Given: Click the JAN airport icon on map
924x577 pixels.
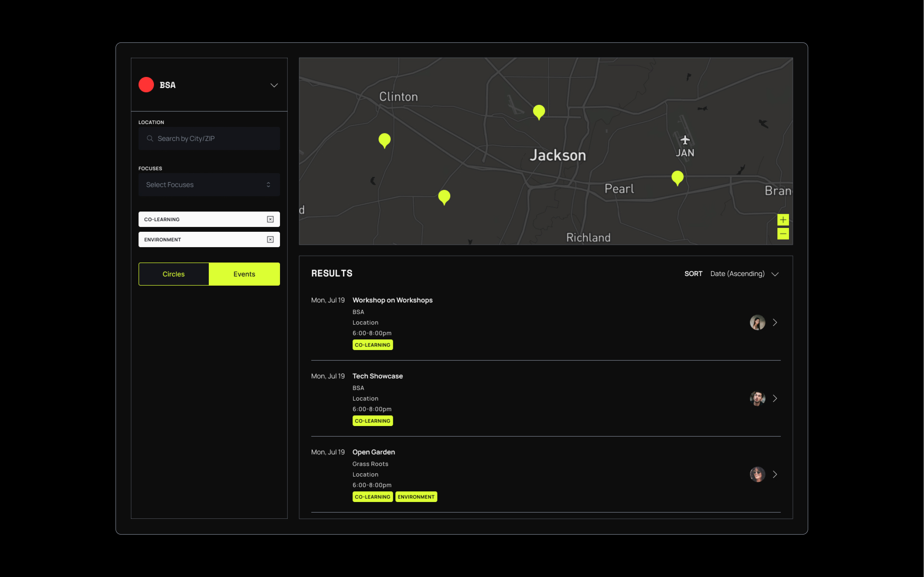Looking at the screenshot, I should point(685,140).
